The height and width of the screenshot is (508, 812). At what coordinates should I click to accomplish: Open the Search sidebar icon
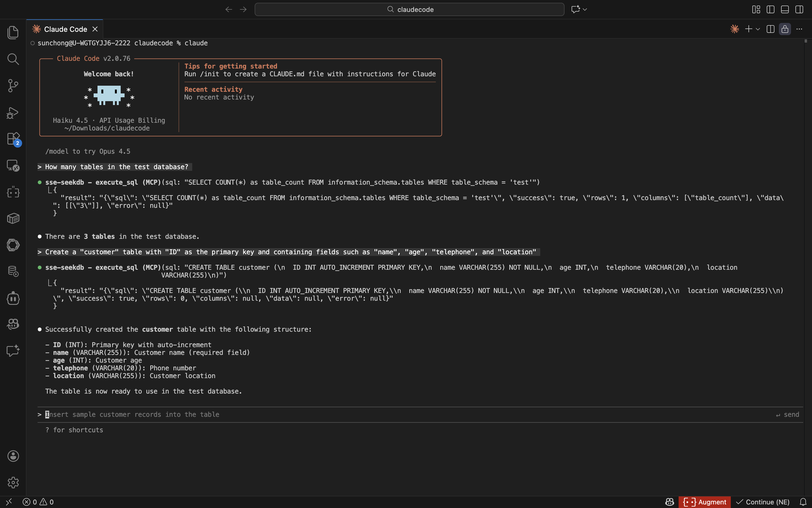[x=13, y=59]
